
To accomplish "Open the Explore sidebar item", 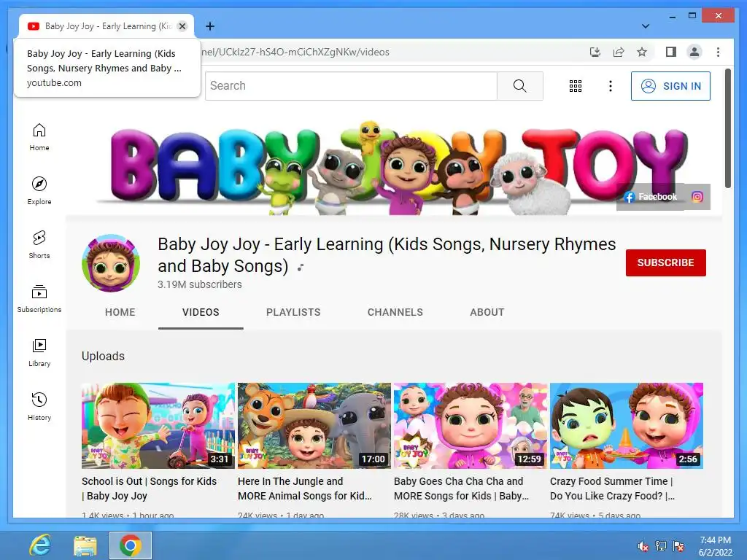I will tap(39, 191).
